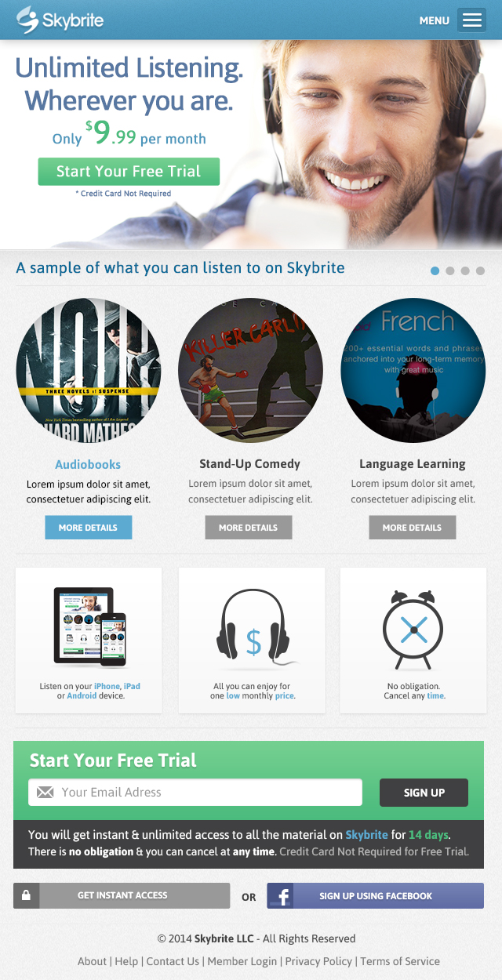Viewport: 502px width, 980px height.
Task: Click the Facebook icon on signup button
Action: point(280,895)
